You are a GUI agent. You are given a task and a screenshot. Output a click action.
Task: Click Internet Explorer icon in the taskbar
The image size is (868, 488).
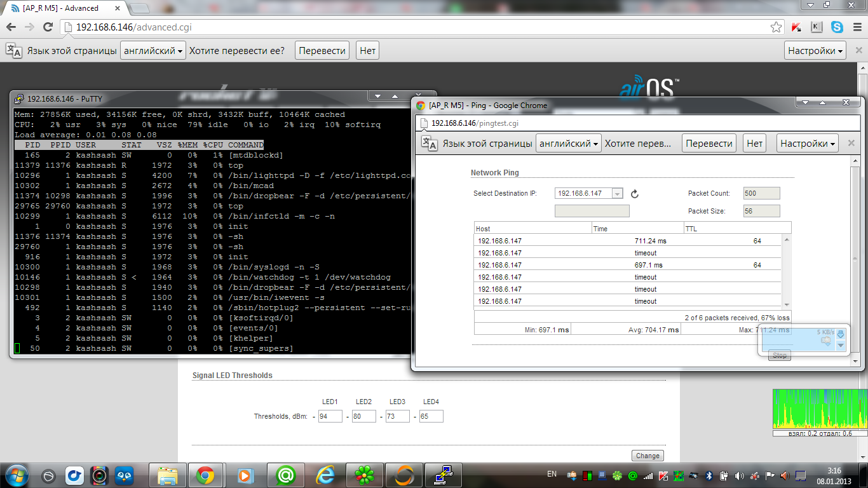(x=325, y=475)
